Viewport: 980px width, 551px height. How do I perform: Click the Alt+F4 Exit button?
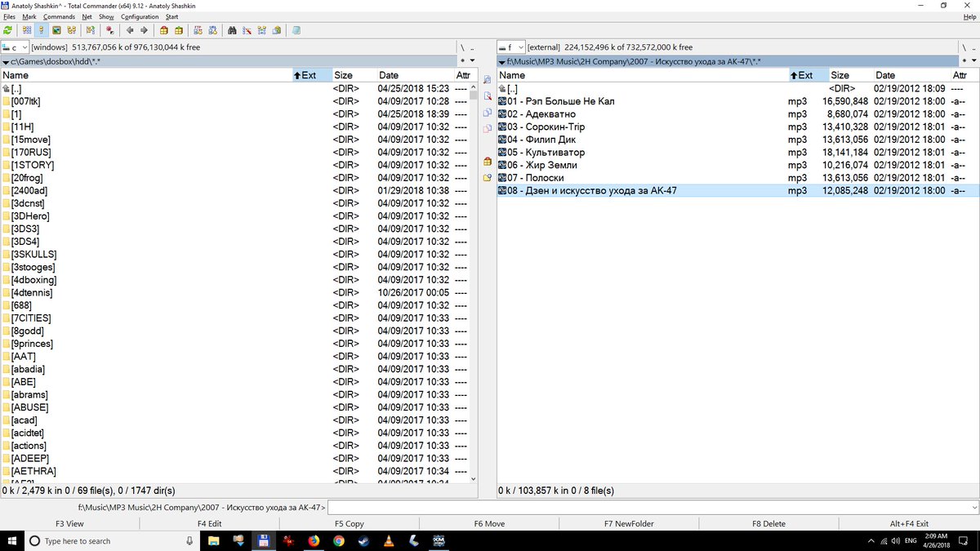tap(909, 524)
